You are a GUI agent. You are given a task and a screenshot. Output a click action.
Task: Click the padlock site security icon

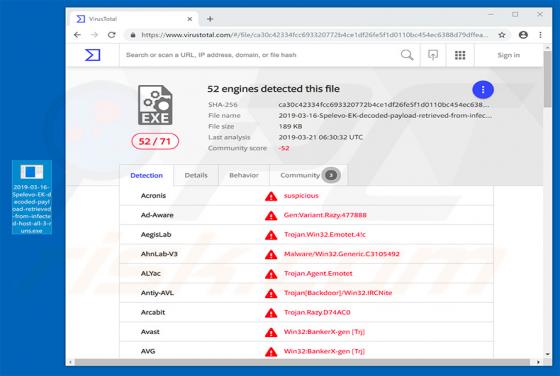(133, 35)
